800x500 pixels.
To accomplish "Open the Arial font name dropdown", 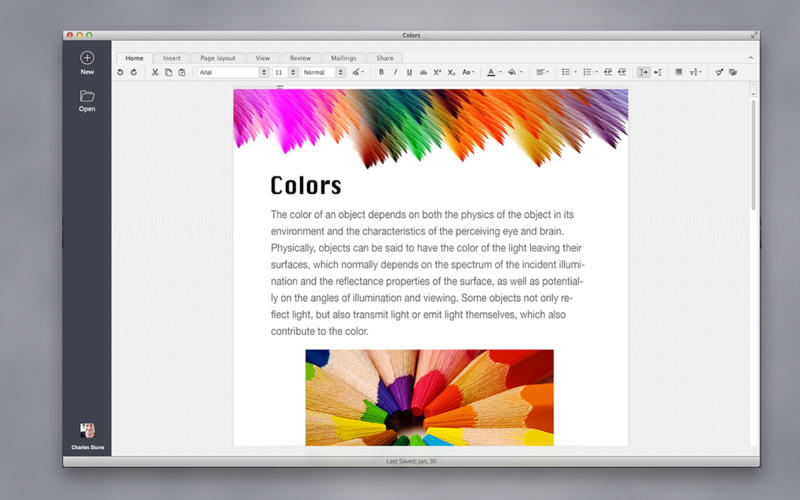I will coord(264,72).
